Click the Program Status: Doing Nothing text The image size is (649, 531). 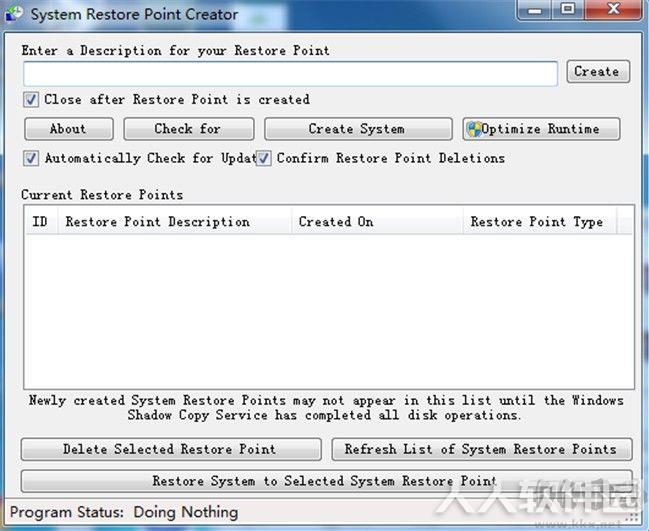pyautogui.click(x=124, y=512)
